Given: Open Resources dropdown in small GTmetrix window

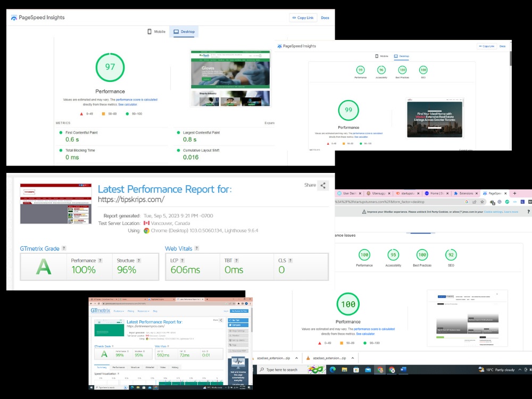Looking at the screenshot, I should click(x=144, y=311).
